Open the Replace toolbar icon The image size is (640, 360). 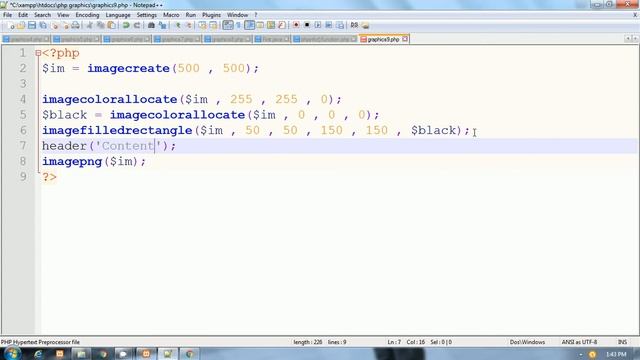coord(163,25)
